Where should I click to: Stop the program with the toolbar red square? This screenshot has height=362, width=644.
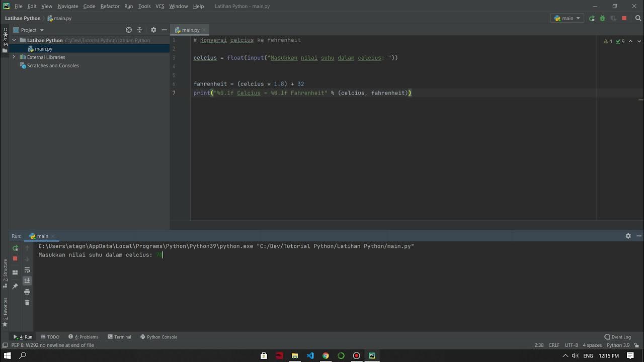coord(624,18)
